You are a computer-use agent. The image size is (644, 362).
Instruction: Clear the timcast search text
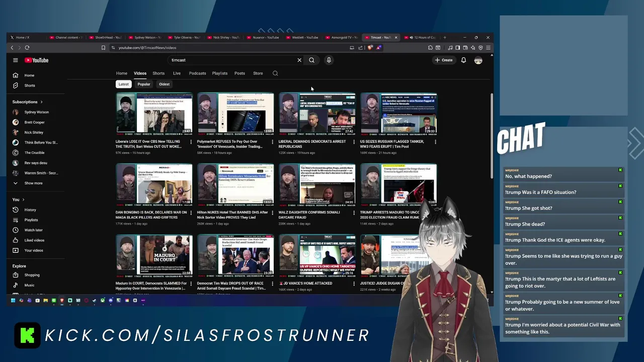click(299, 60)
